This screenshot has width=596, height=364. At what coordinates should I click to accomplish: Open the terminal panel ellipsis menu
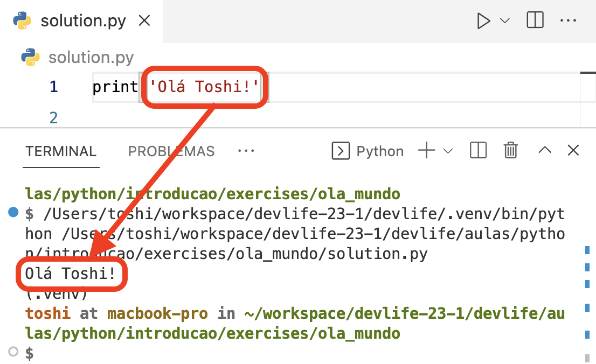[x=246, y=151]
